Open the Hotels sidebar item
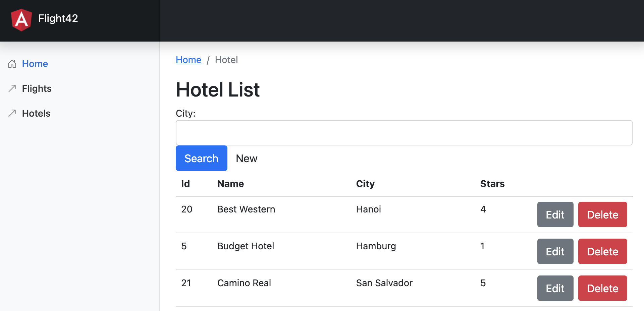 (x=36, y=113)
